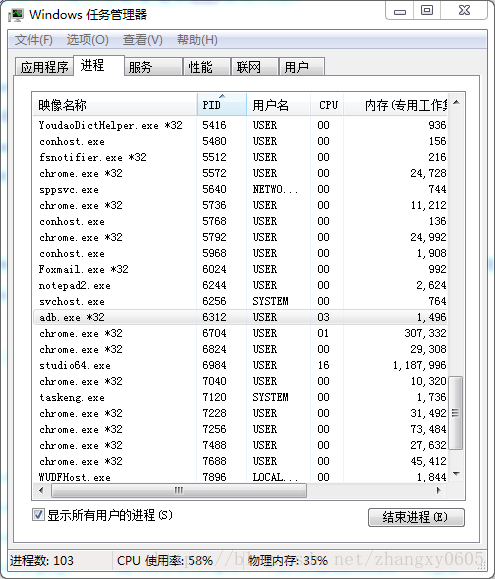This screenshot has height=579, width=495.
Task: Switch to the 用户 tab
Action: (x=302, y=67)
